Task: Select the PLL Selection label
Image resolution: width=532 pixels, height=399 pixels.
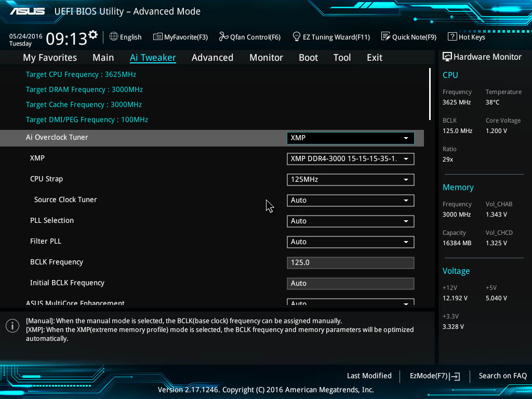Action: (52, 220)
